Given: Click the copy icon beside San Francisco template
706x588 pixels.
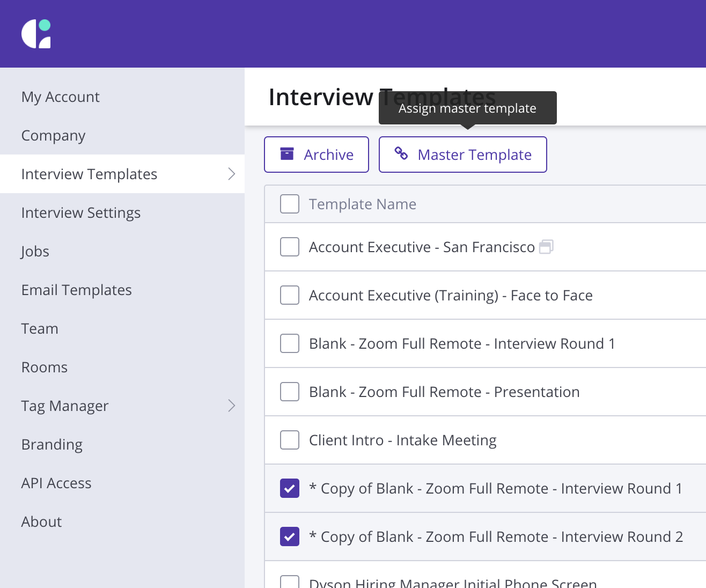Looking at the screenshot, I should tap(546, 247).
